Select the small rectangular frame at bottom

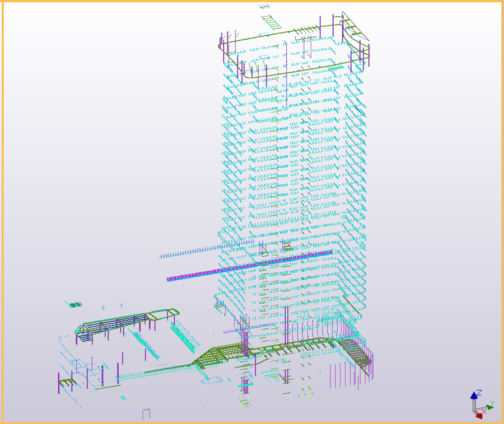[x=146, y=414]
